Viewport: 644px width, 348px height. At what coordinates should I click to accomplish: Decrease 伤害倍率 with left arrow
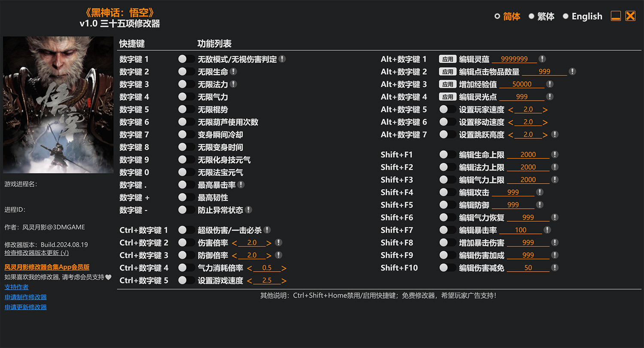point(234,243)
